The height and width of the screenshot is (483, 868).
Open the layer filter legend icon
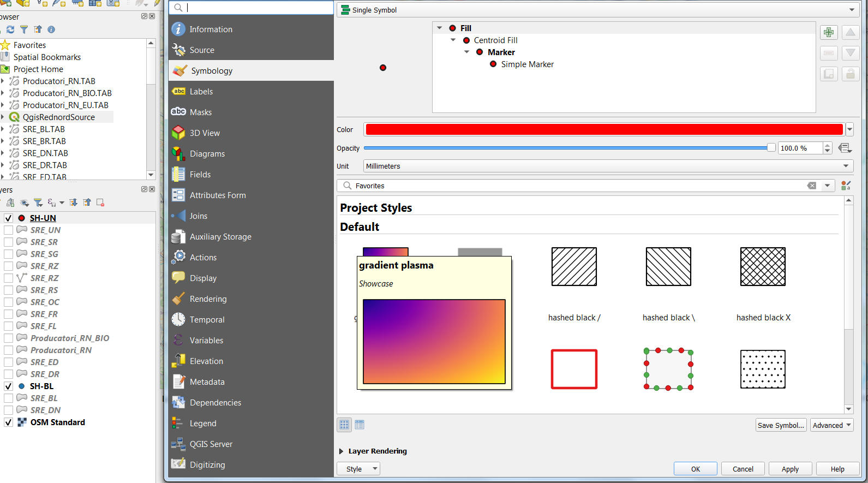click(38, 202)
